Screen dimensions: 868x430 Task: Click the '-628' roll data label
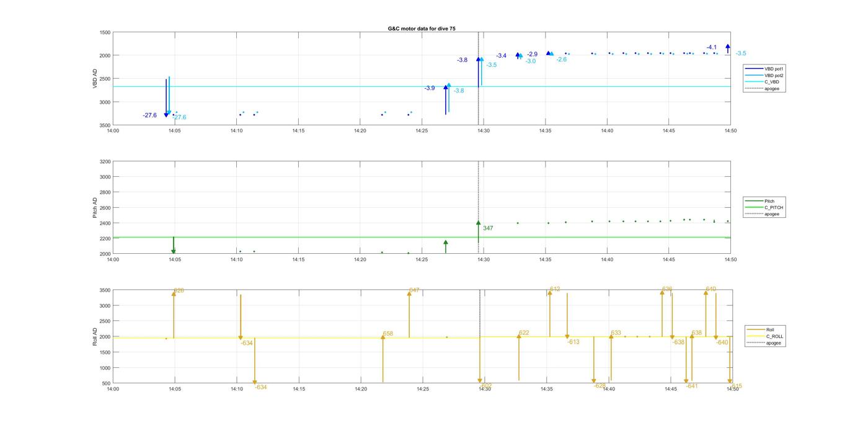[x=600, y=385]
